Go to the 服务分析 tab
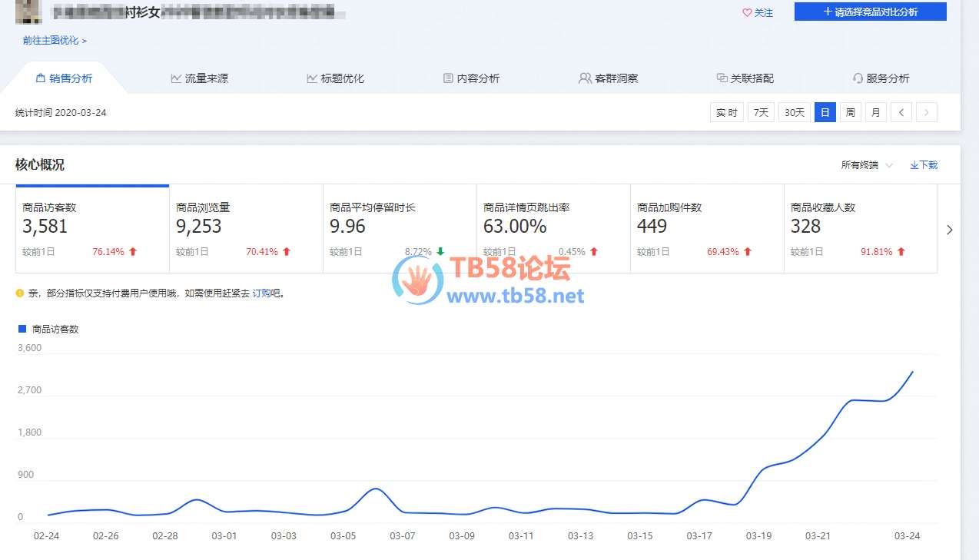 (881, 78)
